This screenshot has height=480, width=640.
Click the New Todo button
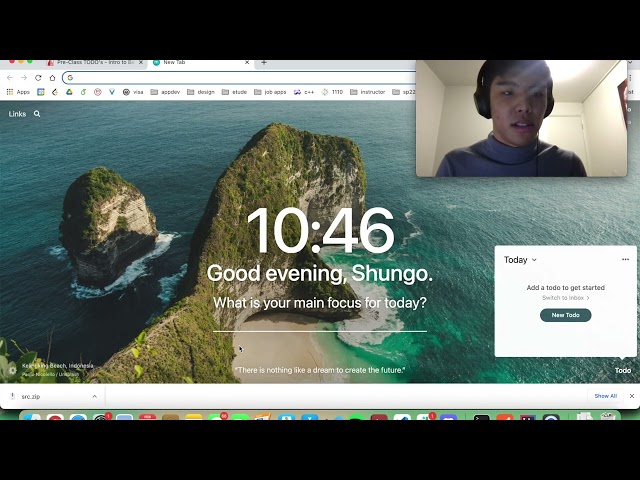[x=565, y=315]
